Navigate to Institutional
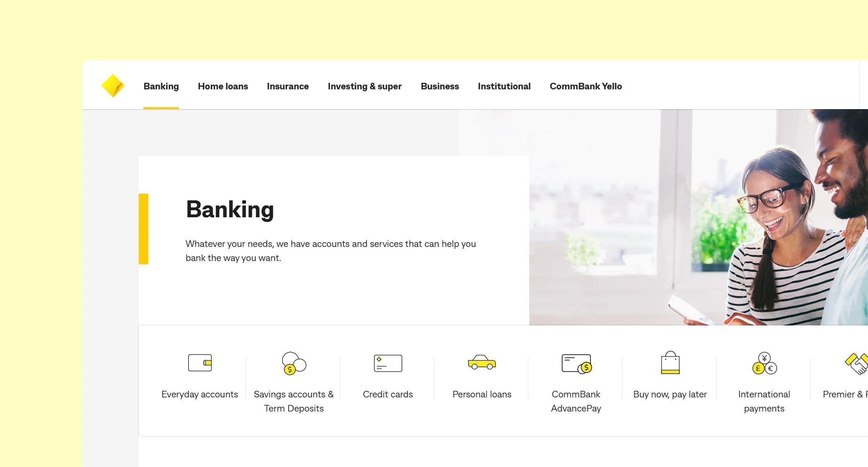This screenshot has width=868, height=467. pyautogui.click(x=504, y=86)
